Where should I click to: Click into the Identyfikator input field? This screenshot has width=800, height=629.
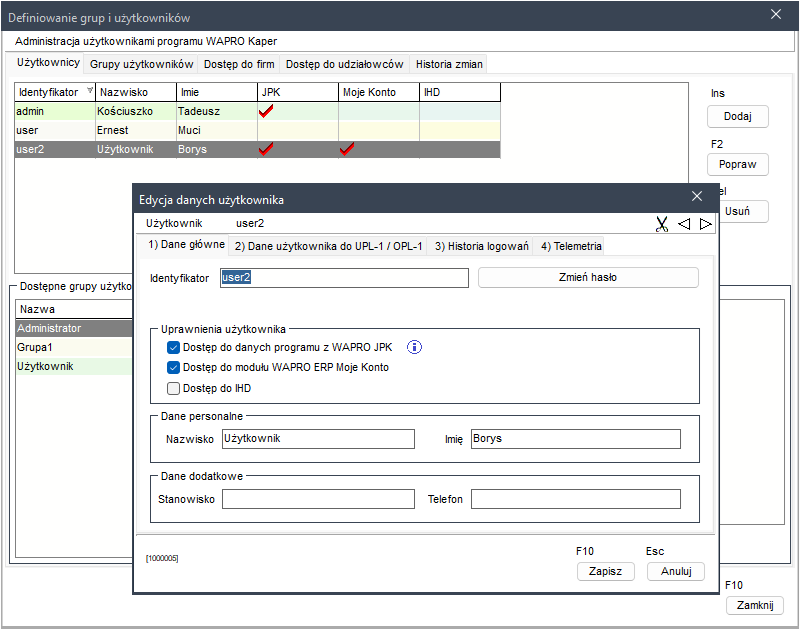point(344,278)
